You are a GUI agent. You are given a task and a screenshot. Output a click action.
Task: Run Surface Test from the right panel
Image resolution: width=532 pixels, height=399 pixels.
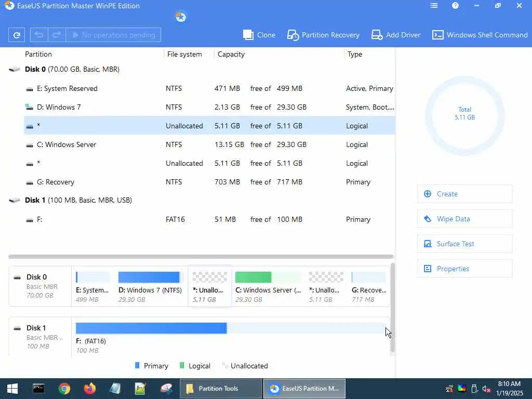point(464,244)
